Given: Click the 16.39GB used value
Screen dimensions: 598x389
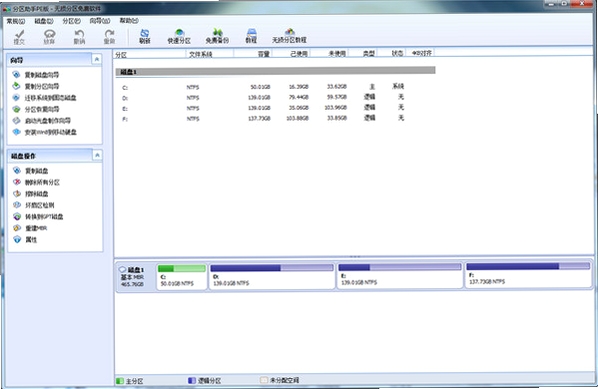Looking at the screenshot, I should (298, 87).
